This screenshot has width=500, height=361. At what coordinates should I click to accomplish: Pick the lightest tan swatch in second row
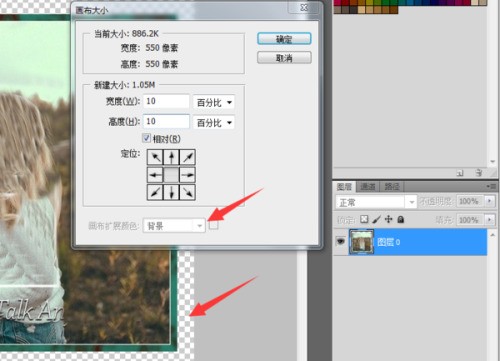click(x=361, y=10)
